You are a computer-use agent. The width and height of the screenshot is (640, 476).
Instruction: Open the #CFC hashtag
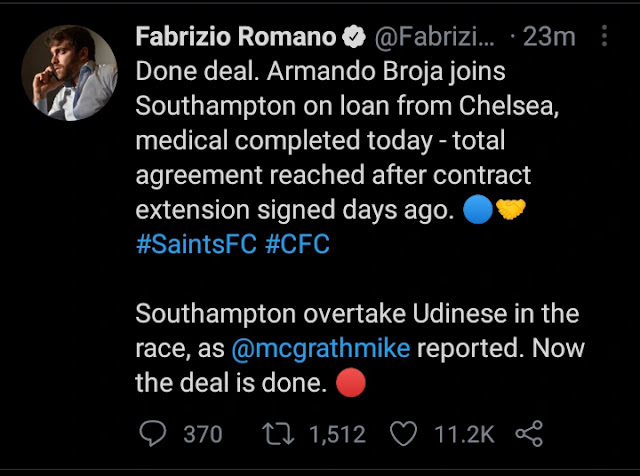pyautogui.click(x=296, y=245)
